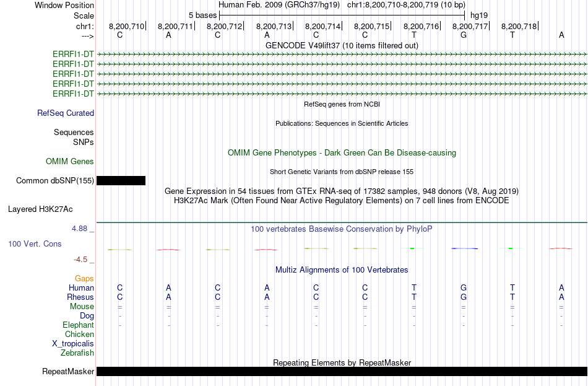Click the G base in the Human alignment row
The width and height of the screenshot is (588, 386).
pos(464,288)
